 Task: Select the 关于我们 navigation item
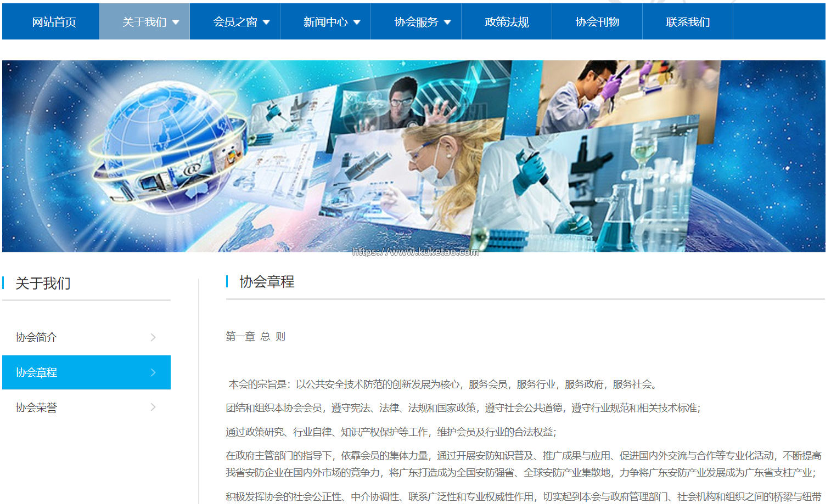[x=144, y=22]
